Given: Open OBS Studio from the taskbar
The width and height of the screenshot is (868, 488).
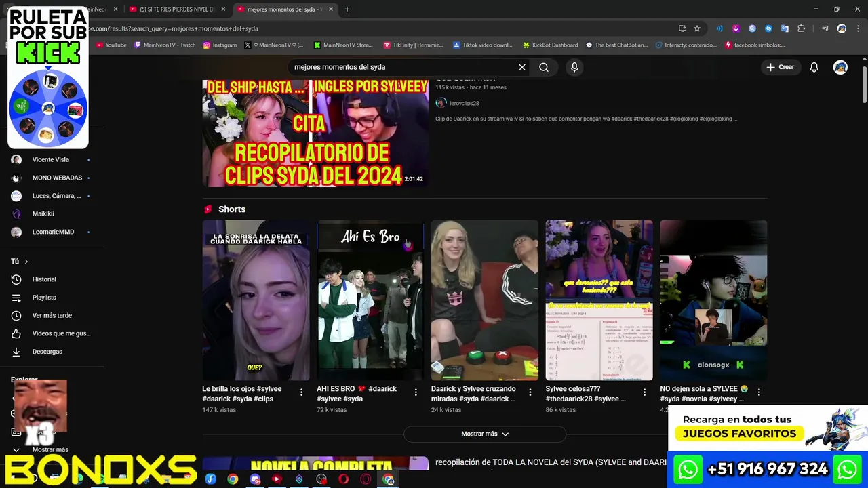Looking at the screenshot, I should pyautogui.click(x=321, y=479).
